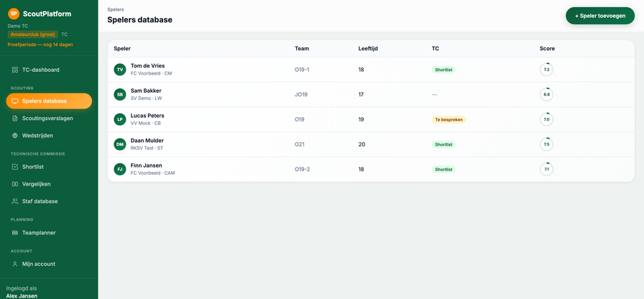Open the Shortlist page in sidebar
This screenshot has width=644, height=299.
[x=49, y=167]
